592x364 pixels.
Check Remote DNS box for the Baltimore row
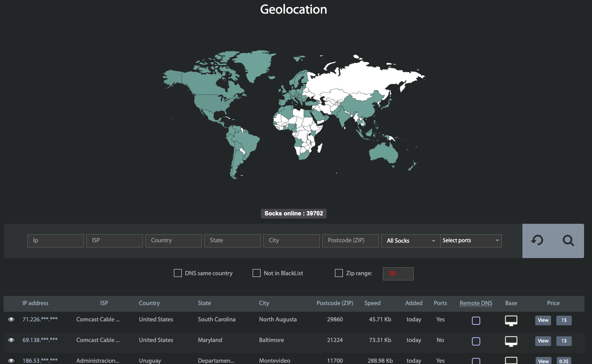point(476,341)
